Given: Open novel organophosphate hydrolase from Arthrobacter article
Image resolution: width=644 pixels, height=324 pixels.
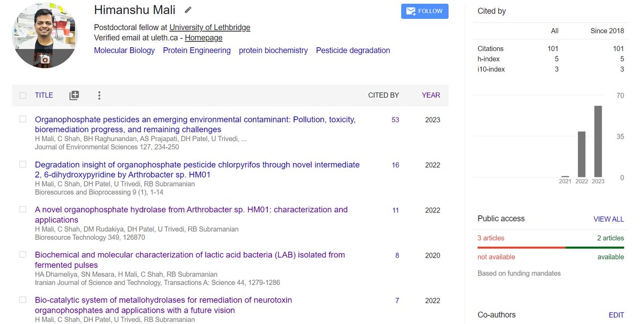Looking at the screenshot, I should click(x=191, y=215).
